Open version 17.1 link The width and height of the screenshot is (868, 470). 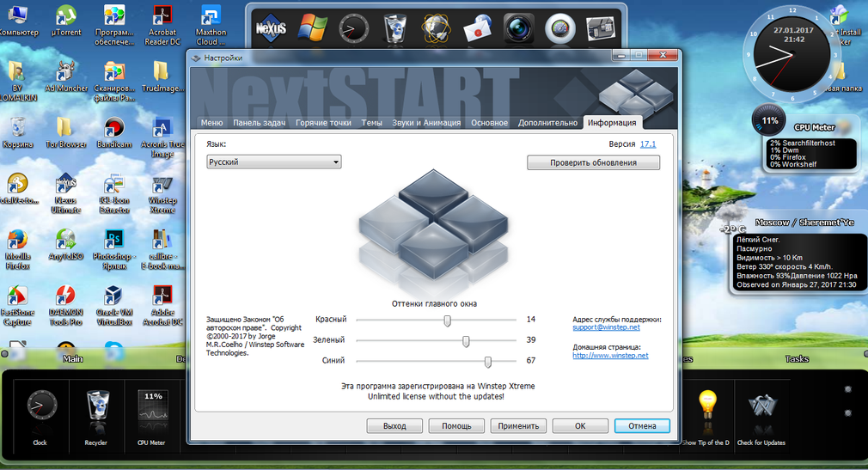tap(648, 144)
